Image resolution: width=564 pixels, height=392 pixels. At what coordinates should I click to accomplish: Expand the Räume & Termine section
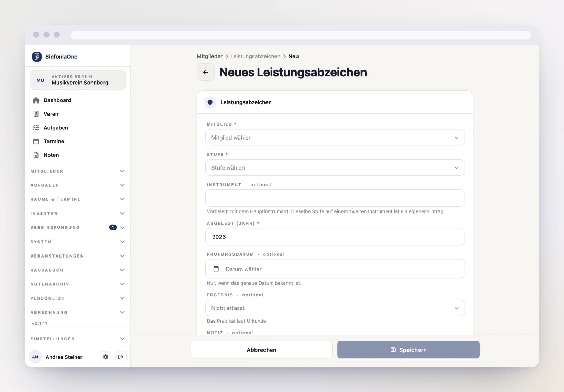(x=78, y=199)
